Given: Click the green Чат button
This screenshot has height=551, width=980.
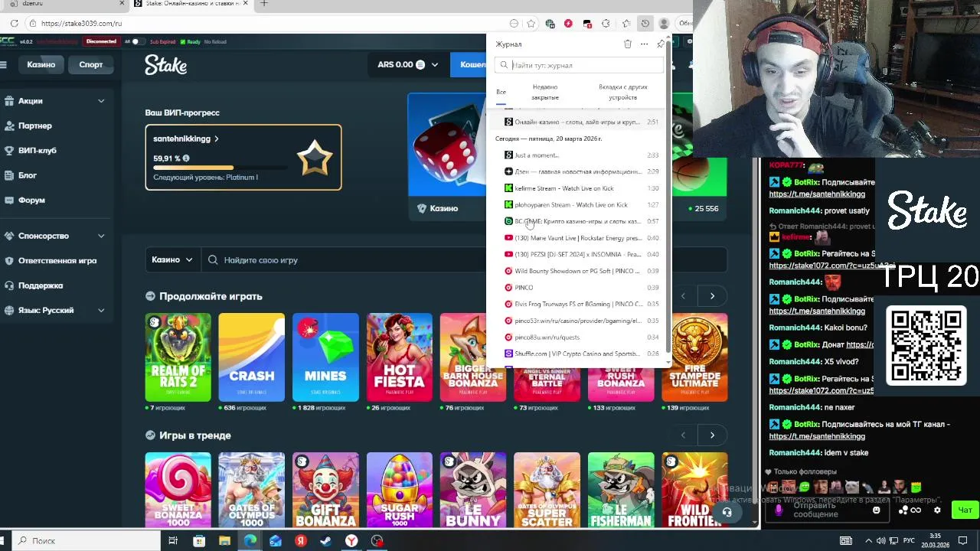Looking at the screenshot, I should 965,510.
